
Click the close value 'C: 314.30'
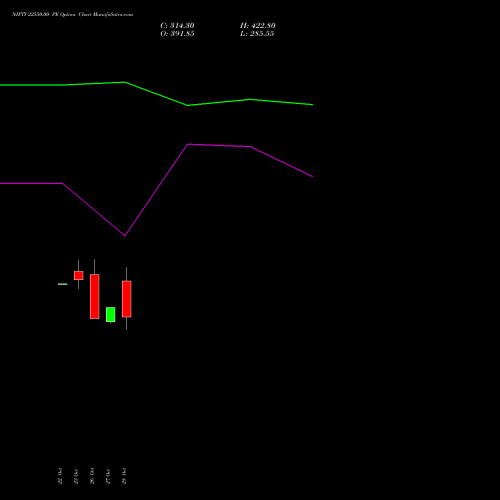coord(177,26)
